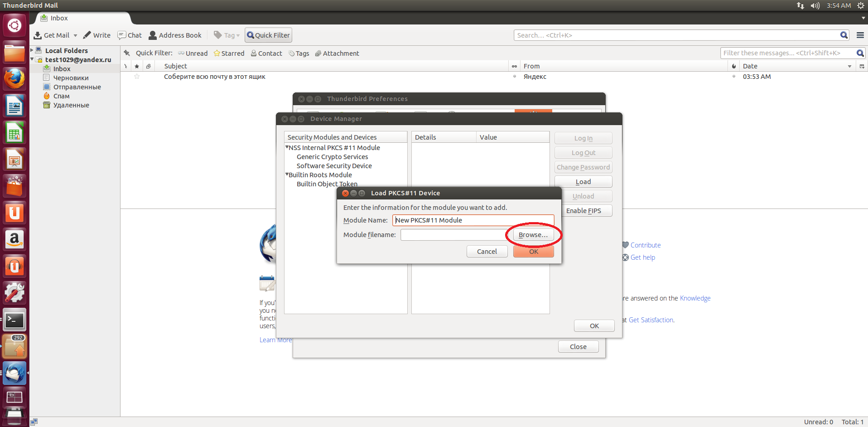Click OK in Device Manager window

point(594,326)
